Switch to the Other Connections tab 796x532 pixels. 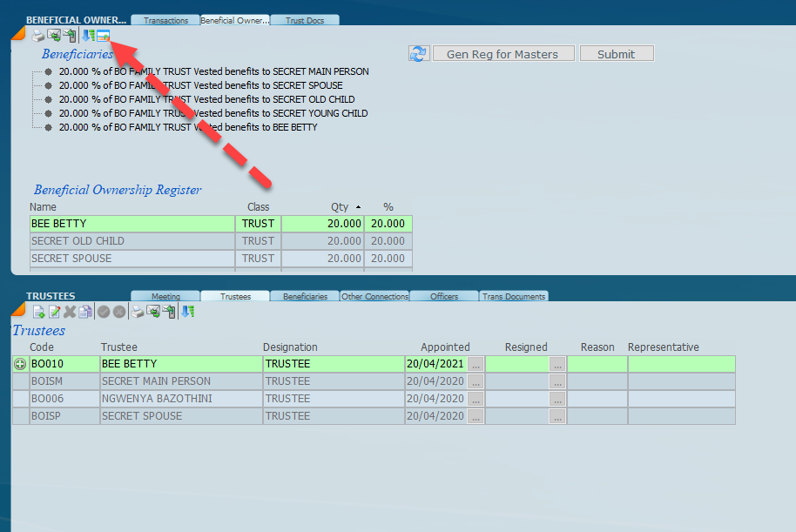coord(374,297)
